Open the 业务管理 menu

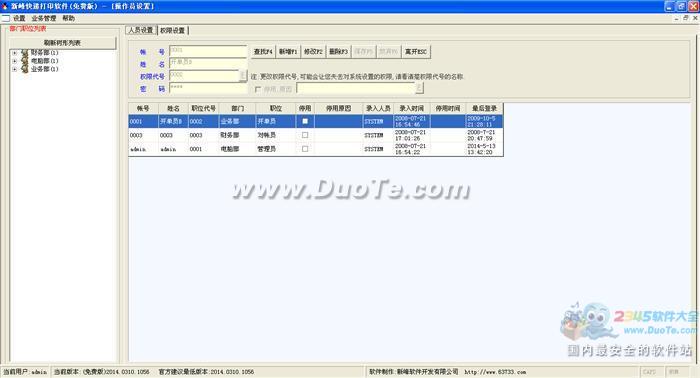(x=44, y=18)
